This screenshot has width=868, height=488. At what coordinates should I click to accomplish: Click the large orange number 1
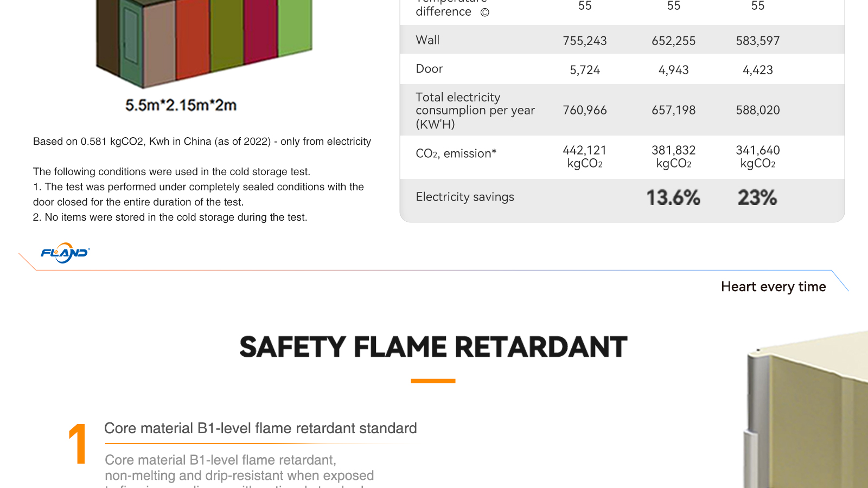pyautogui.click(x=78, y=444)
